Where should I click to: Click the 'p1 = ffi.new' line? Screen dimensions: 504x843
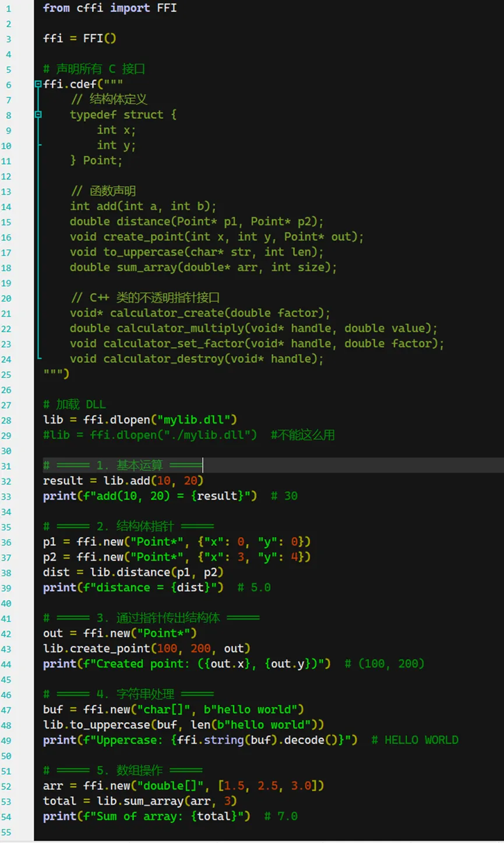click(177, 541)
